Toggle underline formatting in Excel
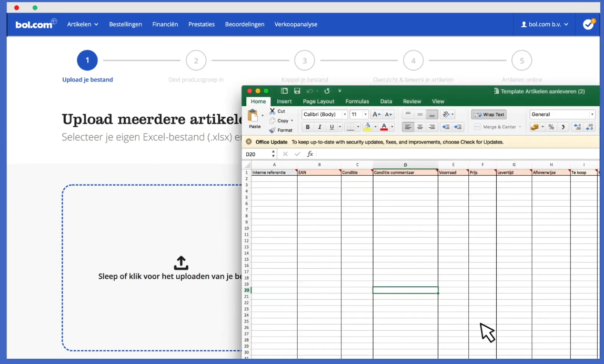Image resolution: width=604 pixels, height=364 pixels. pos(331,127)
